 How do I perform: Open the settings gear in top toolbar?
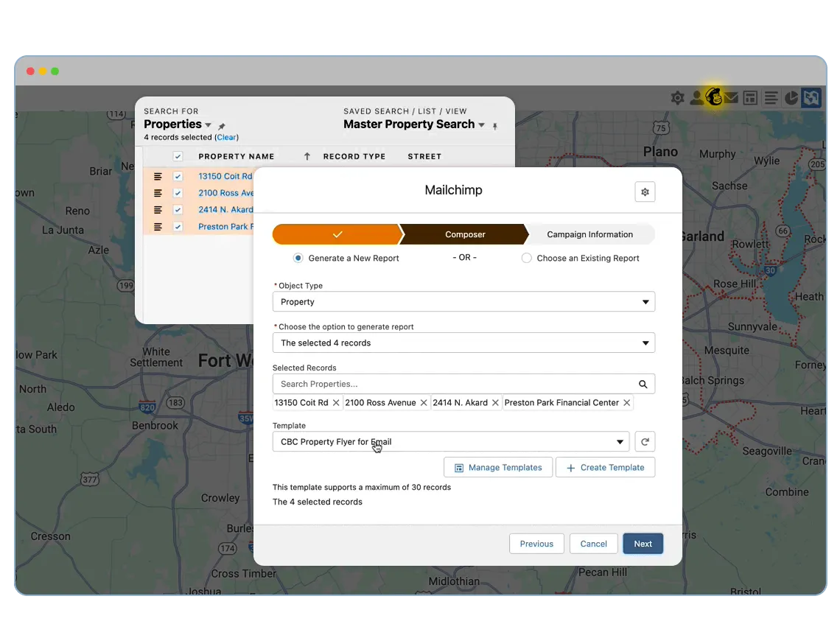pyautogui.click(x=678, y=98)
